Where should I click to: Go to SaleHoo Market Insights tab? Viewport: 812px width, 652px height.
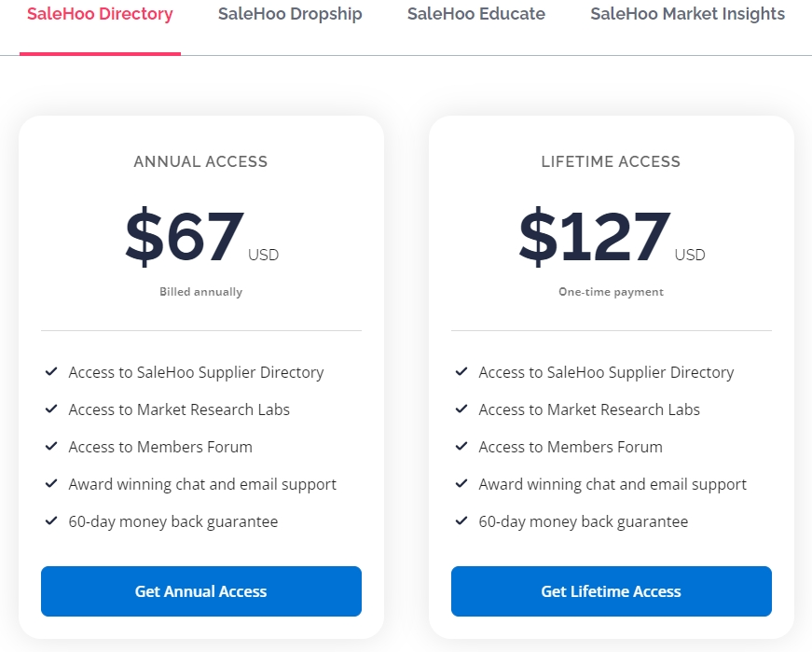[687, 14]
